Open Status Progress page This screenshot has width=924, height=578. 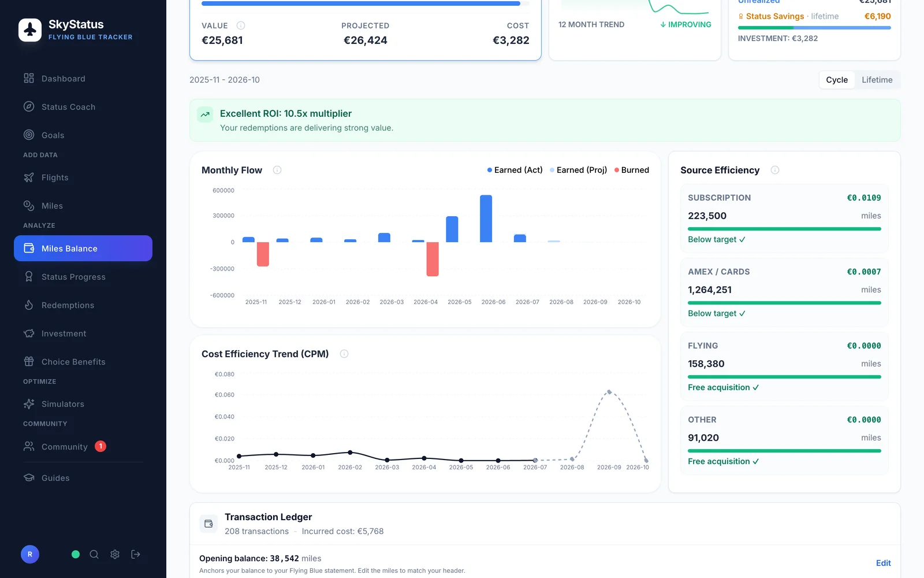83,277
